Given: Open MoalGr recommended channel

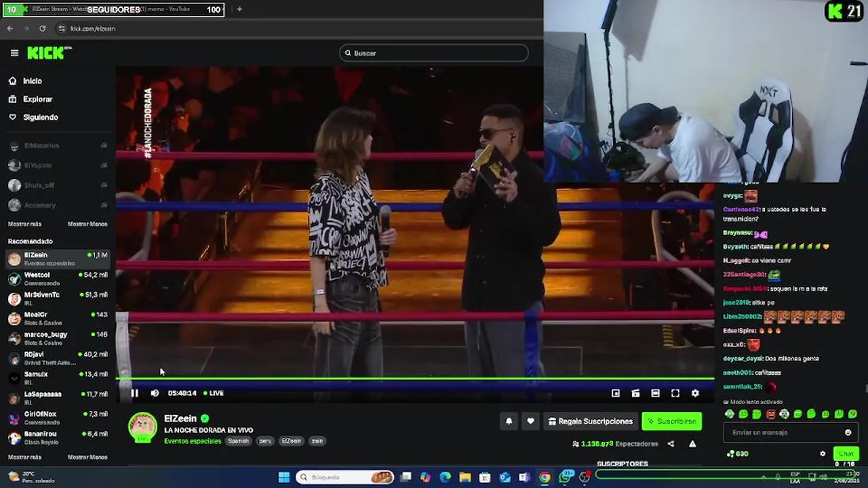Looking at the screenshot, I should click(x=58, y=318).
